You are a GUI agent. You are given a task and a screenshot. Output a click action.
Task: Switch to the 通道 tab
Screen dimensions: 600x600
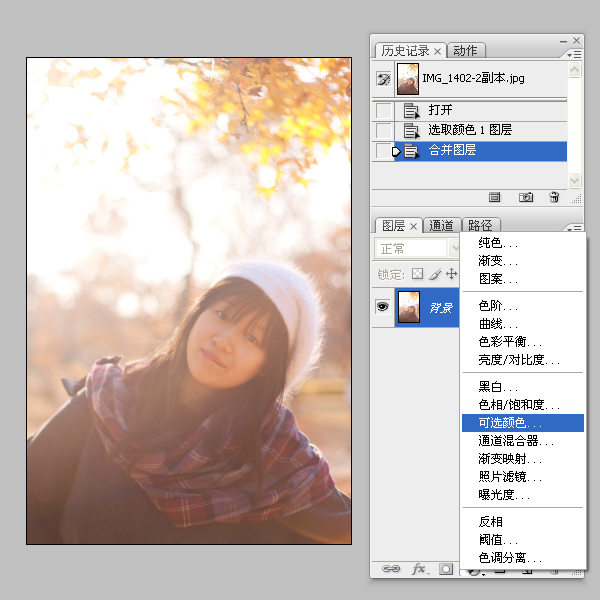coord(442,226)
